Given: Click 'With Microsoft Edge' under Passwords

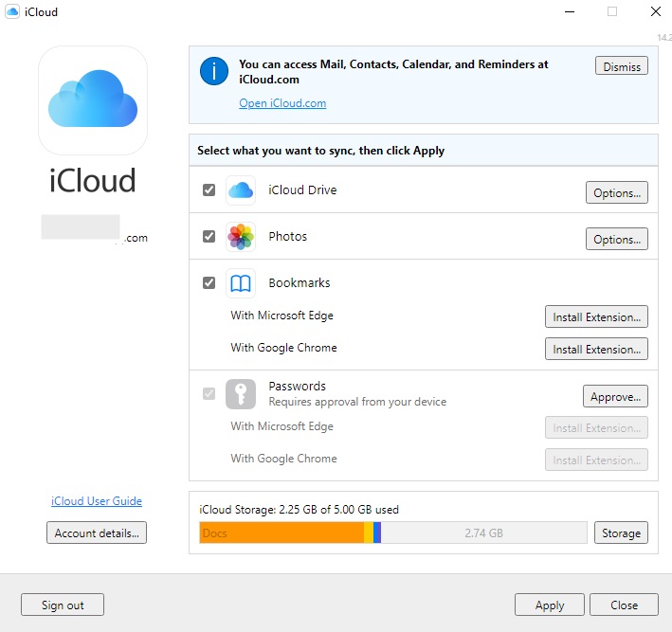Looking at the screenshot, I should coord(282,426).
